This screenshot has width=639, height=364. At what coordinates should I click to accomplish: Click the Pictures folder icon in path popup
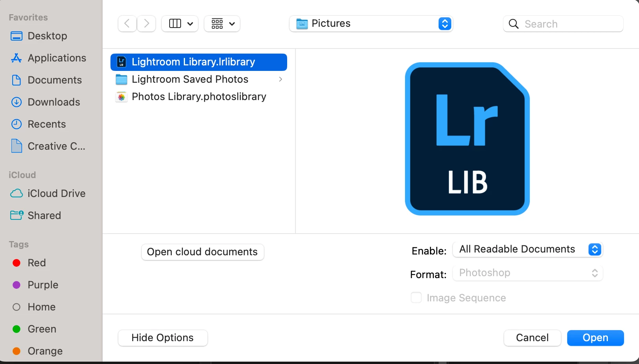(302, 24)
